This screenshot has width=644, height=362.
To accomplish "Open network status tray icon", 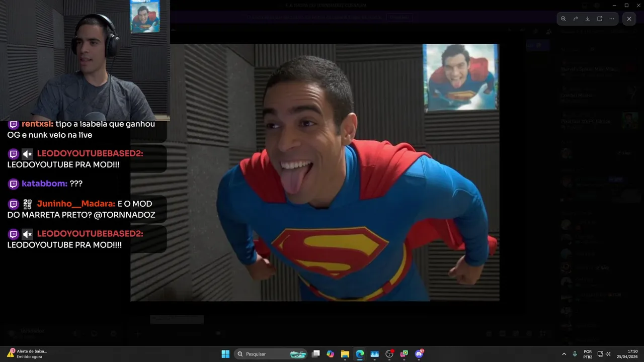I will [600, 354].
